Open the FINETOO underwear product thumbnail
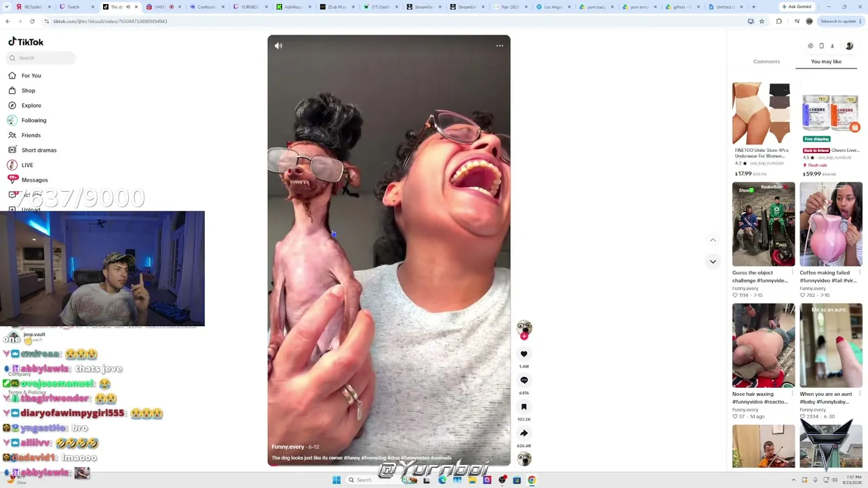 pos(762,113)
